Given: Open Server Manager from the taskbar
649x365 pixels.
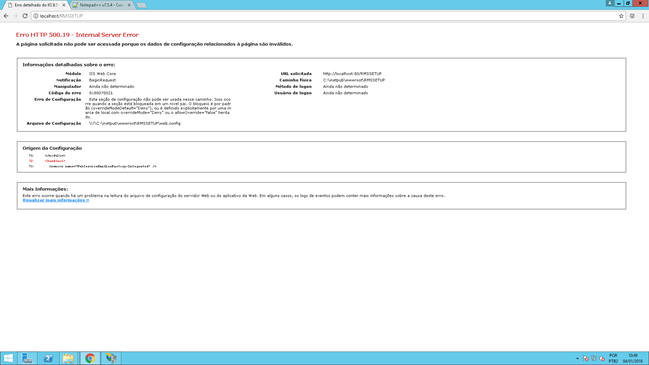Looking at the screenshot, I should click(x=27, y=358).
